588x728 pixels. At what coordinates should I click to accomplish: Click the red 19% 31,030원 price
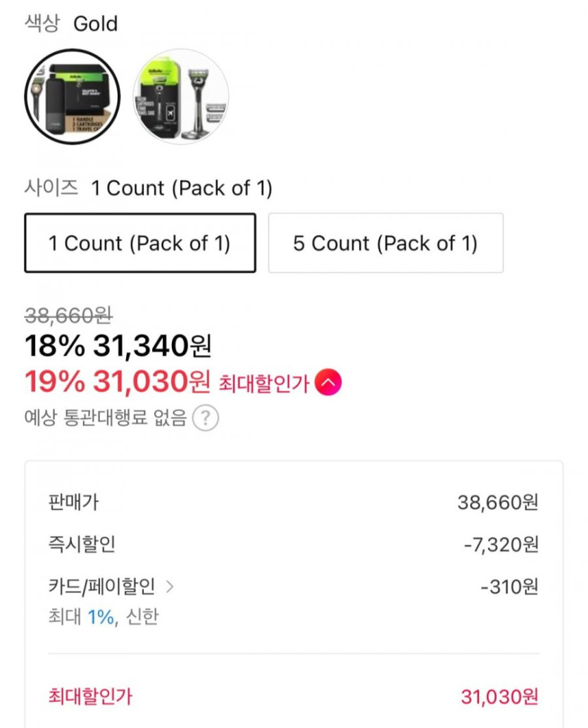(118, 382)
